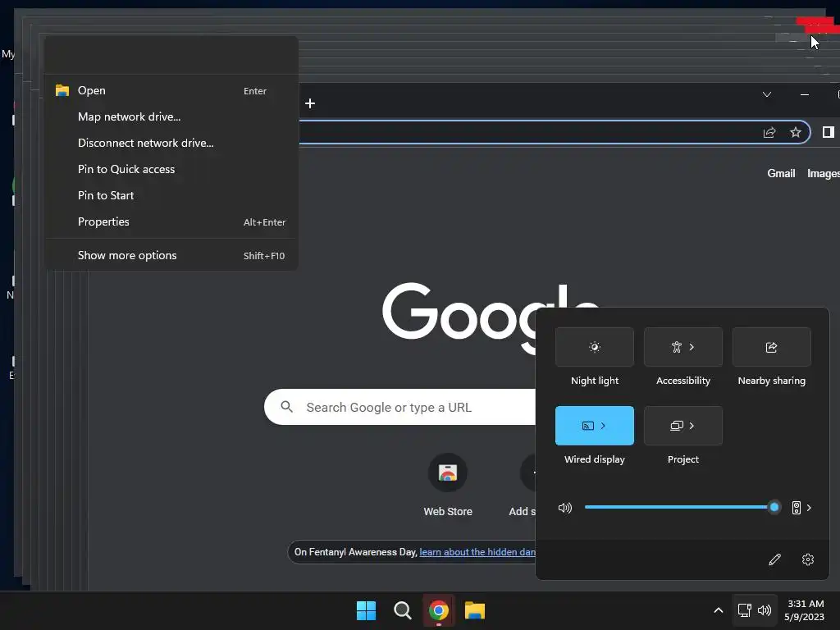Toggle Nearby sharing tile
Screen dimensions: 840x630
pyautogui.click(x=771, y=347)
